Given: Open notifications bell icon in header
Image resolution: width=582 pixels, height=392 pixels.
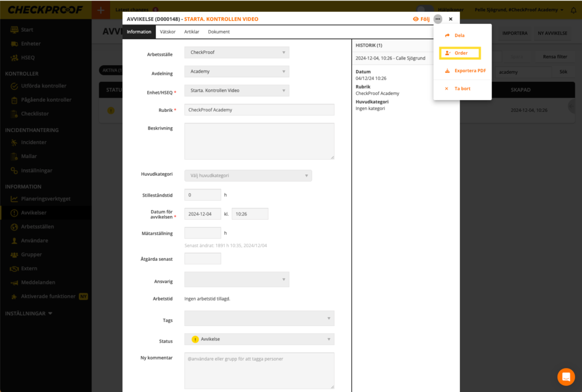Looking at the screenshot, I should pos(573,10).
